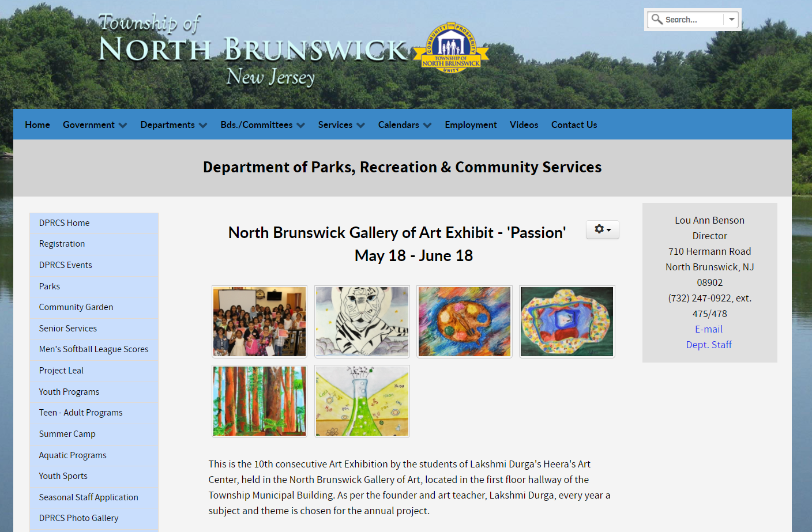The width and height of the screenshot is (812, 532).
Task: Open the students group photo thumbnail
Action: (260, 322)
